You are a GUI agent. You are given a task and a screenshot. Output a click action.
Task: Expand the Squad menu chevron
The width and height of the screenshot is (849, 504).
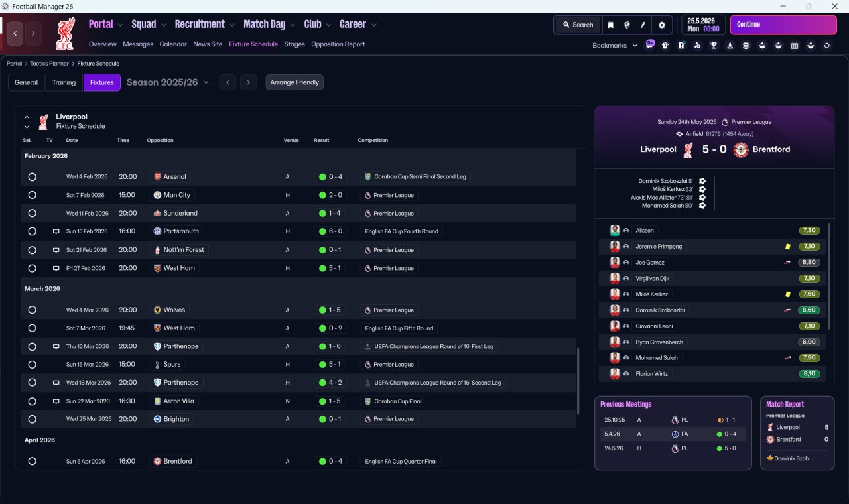[163, 25]
